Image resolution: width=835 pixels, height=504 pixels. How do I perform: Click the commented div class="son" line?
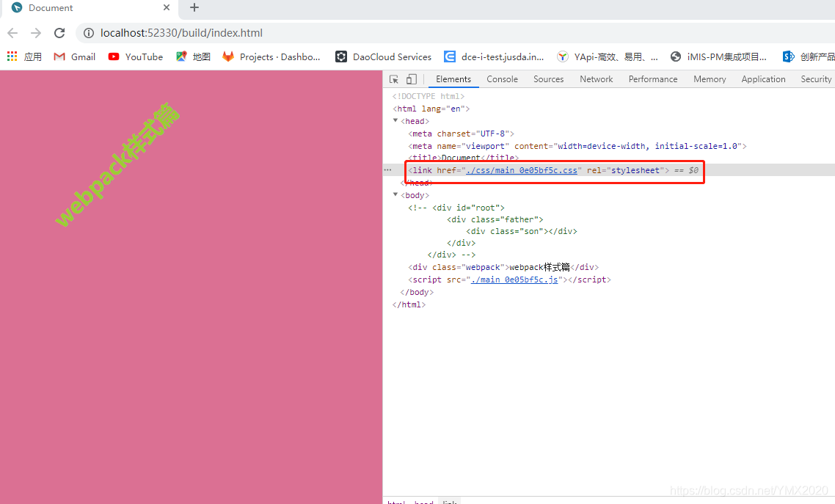[x=522, y=231]
